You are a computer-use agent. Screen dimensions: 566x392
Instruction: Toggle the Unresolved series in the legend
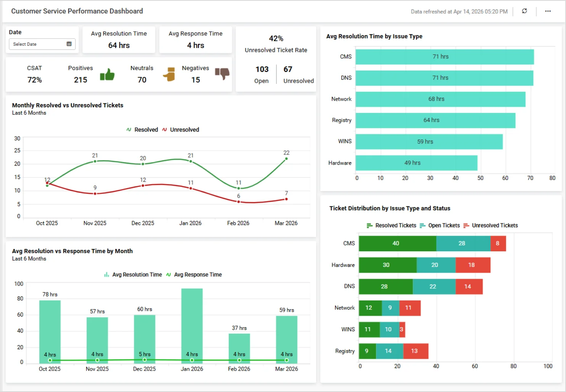pyautogui.click(x=185, y=130)
